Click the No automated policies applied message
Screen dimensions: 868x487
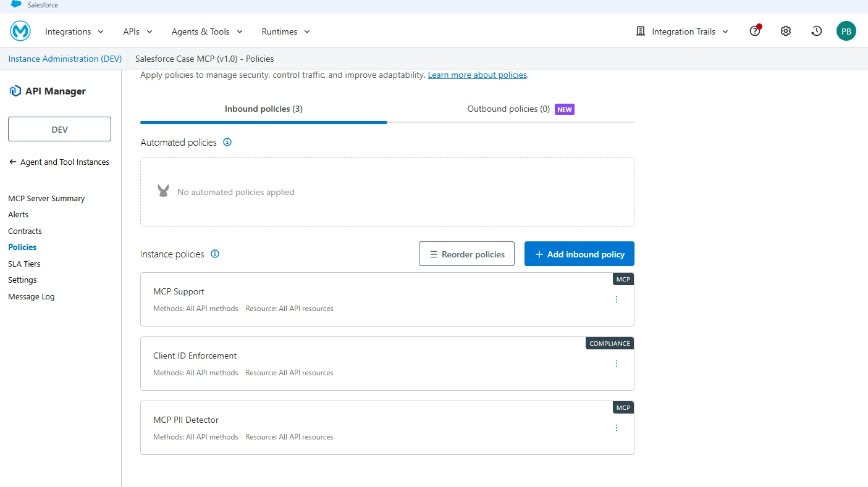point(236,192)
